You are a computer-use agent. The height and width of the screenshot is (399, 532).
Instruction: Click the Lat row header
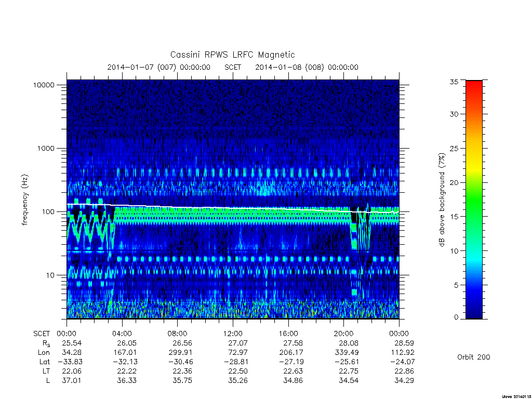pyautogui.click(x=45, y=362)
